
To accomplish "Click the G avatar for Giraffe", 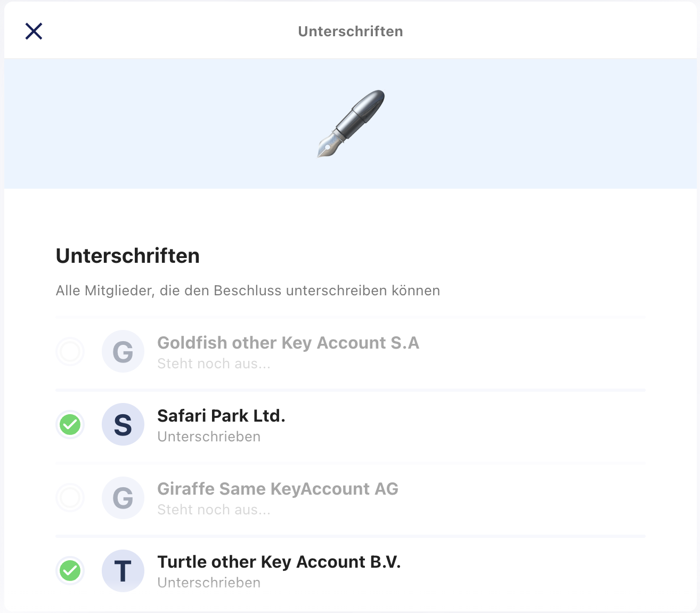I will click(x=123, y=498).
